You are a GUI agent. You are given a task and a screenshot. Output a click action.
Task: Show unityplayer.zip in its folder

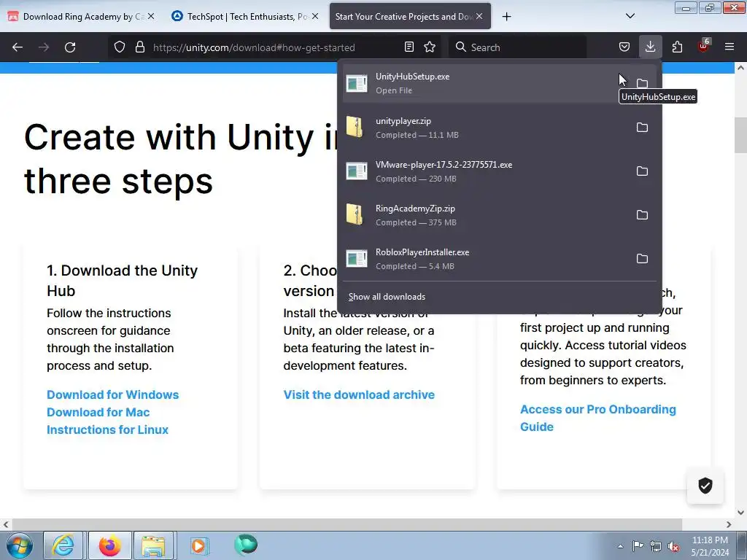(x=642, y=127)
